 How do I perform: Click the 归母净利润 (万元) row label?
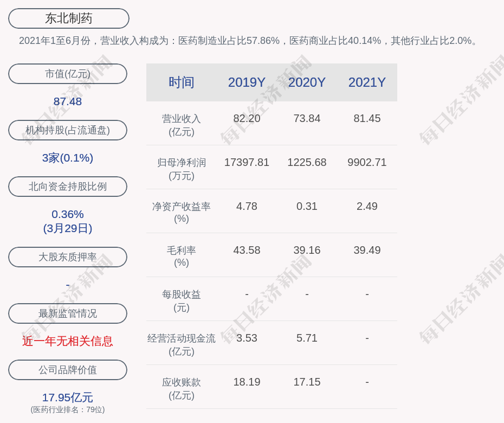point(182,169)
